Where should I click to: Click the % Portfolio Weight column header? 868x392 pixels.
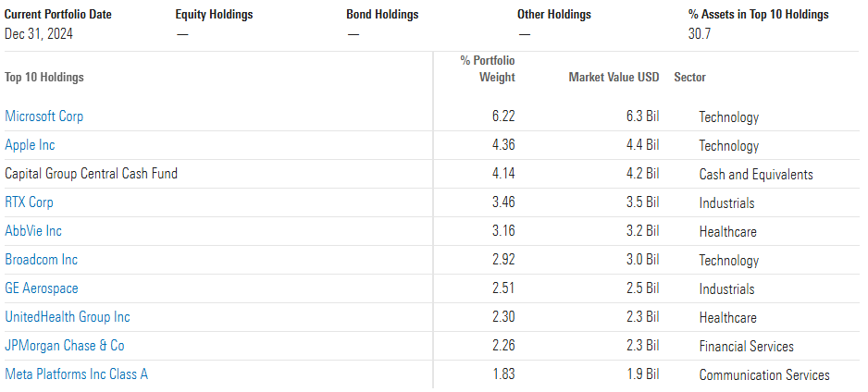(x=488, y=69)
